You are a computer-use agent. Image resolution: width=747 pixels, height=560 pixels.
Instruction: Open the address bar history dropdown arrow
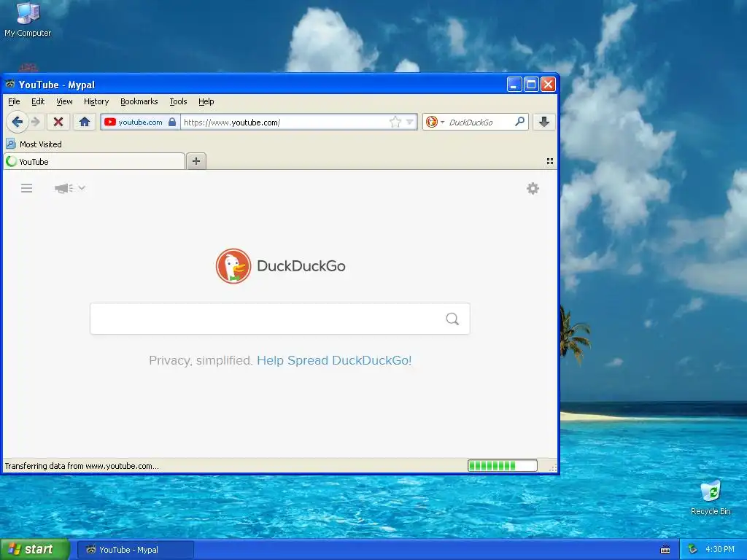pos(409,122)
